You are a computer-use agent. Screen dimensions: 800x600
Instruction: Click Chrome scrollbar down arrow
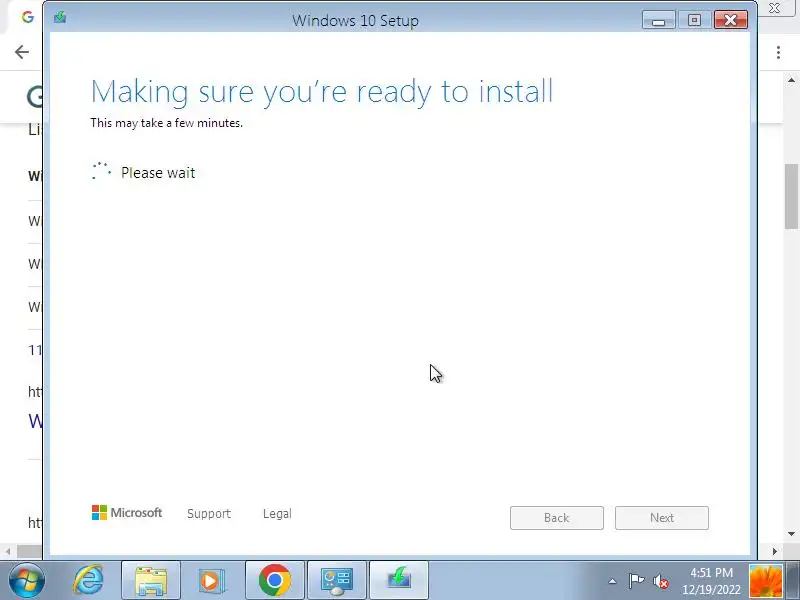[791, 534]
